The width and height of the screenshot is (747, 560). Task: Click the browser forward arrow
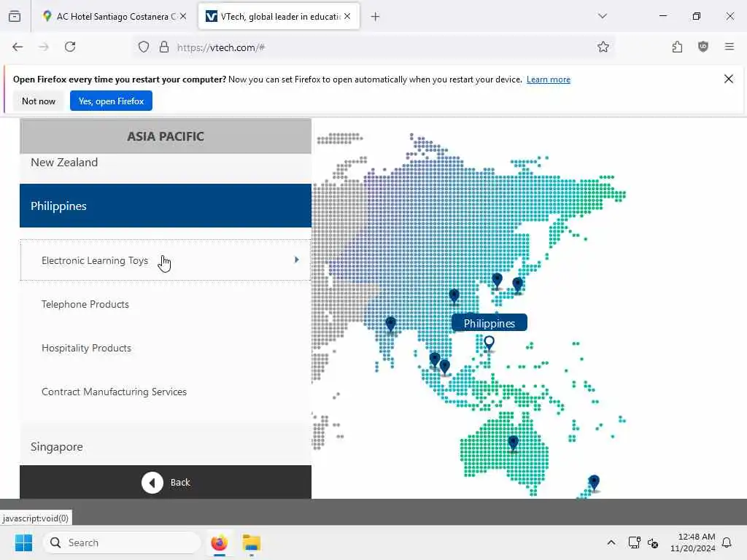[x=44, y=47]
